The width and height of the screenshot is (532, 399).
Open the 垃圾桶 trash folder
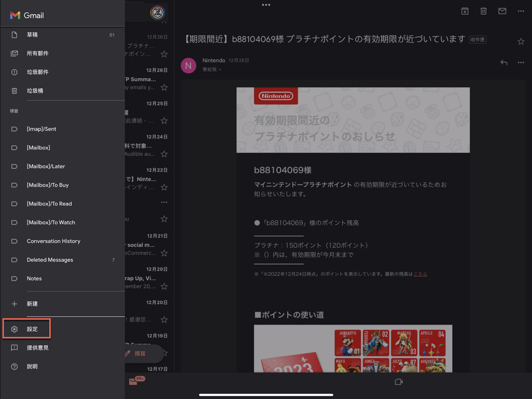pyautogui.click(x=63, y=91)
